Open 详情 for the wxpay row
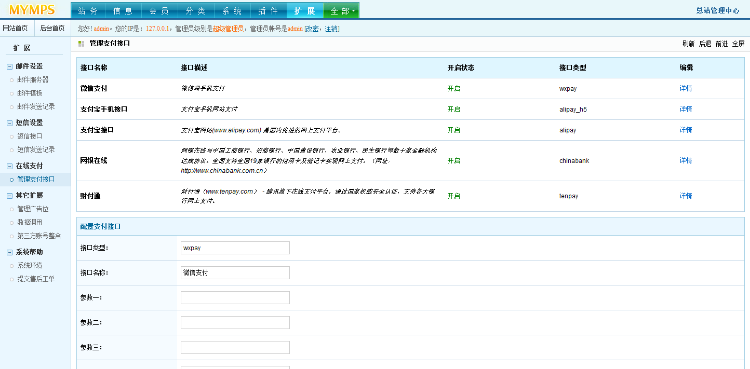The height and width of the screenshot is (369, 750). coord(685,89)
